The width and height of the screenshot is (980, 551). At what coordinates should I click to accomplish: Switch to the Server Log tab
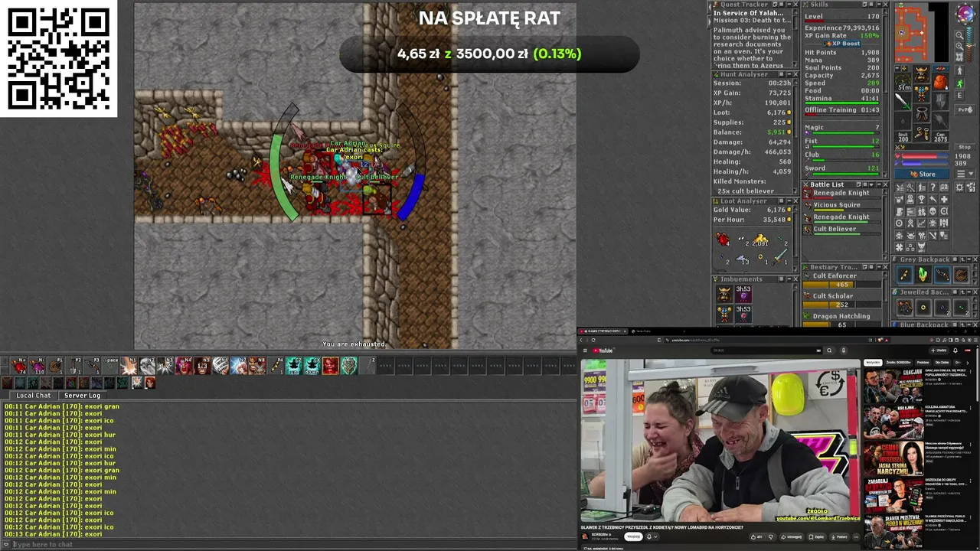[82, 395]
